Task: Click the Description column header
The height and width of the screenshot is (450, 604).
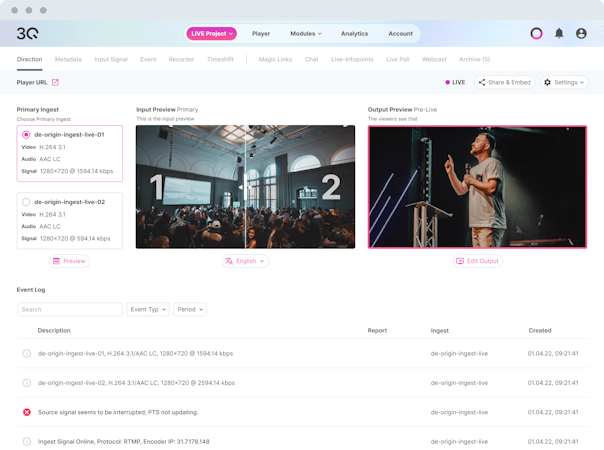Action: pyautogui.click(x=54, y=331)
